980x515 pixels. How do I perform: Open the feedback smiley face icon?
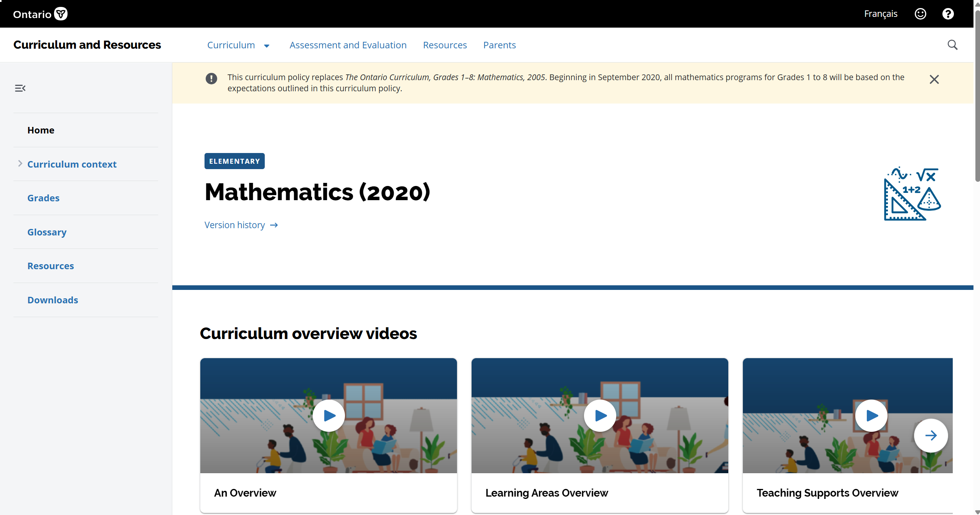click(x=920, y=14)
